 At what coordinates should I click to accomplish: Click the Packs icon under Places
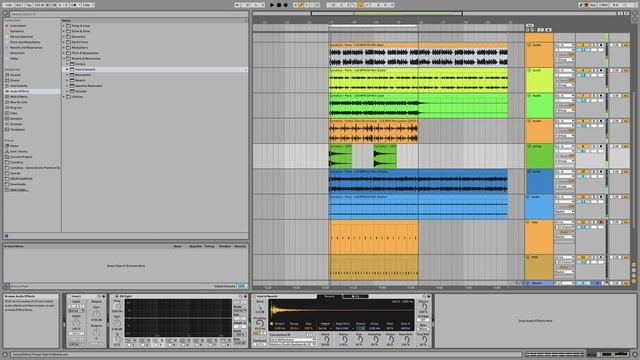click(x=7, y=146)
